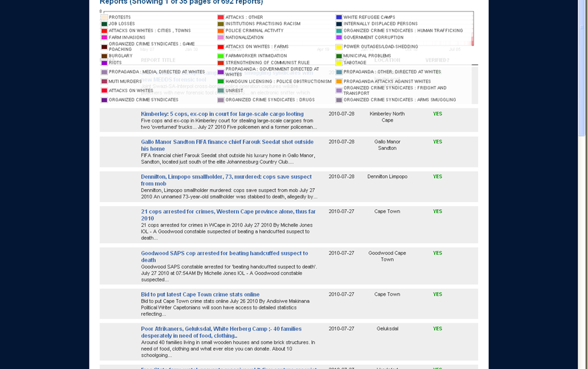Click the Strengthening of Communist Rule swatch
Image resolution: width=588 pixels, height=369 pixels.
[221, 63]
